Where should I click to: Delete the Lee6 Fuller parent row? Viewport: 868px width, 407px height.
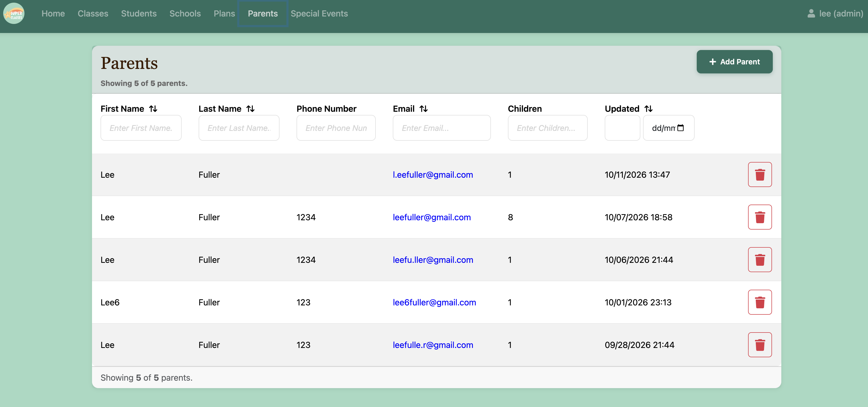[759, 302]
